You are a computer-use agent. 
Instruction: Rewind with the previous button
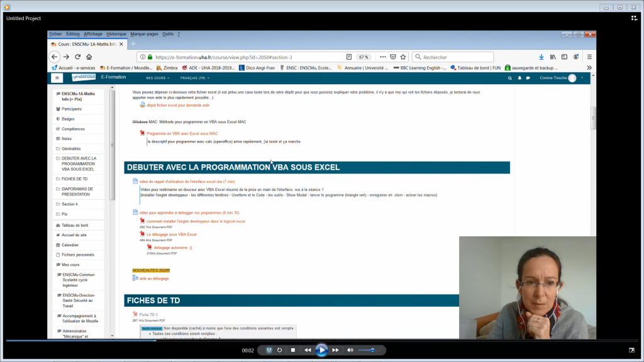pos(308,350)
